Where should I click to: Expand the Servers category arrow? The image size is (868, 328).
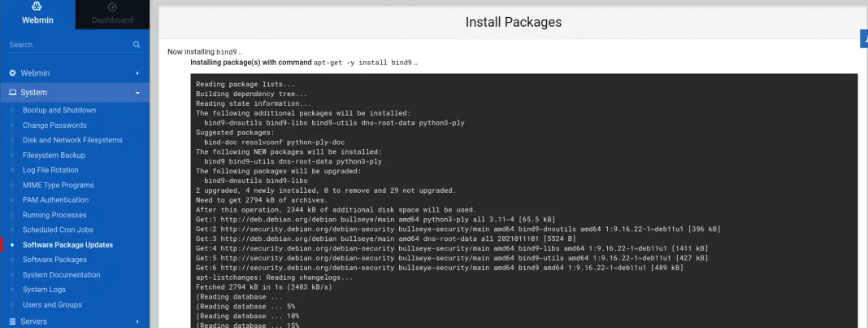coord(137,321)
